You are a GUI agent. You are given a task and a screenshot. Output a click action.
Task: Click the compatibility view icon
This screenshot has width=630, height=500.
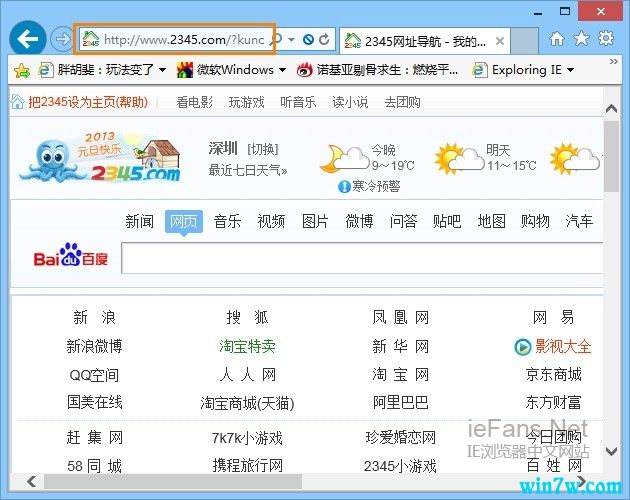pyautogui.click(x=308, y=39)
